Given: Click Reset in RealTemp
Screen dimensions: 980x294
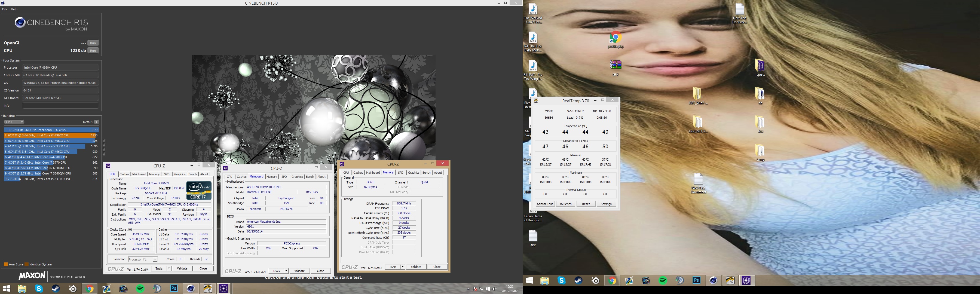Looking at the screenshot, I should [x=586, y=204].
